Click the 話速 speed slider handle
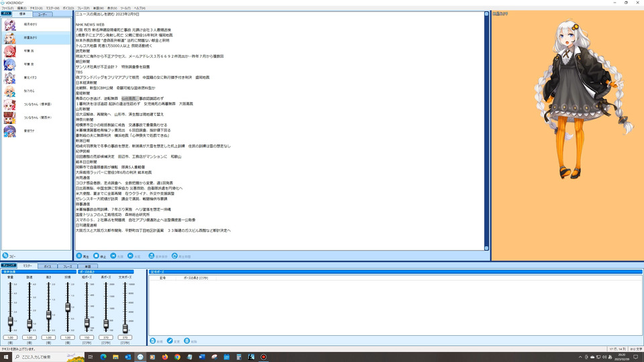Screen dimensions: 644x362 pos(30,324)
